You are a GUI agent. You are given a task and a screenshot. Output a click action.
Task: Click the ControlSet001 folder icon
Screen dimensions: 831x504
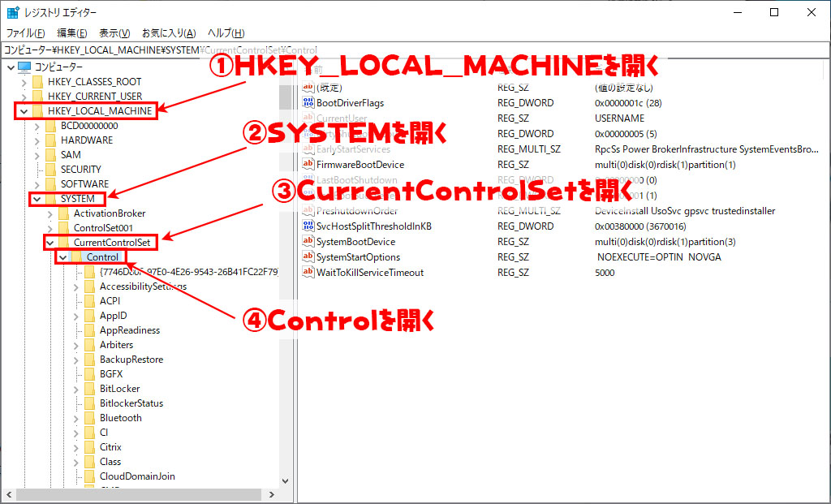[63, 228]
